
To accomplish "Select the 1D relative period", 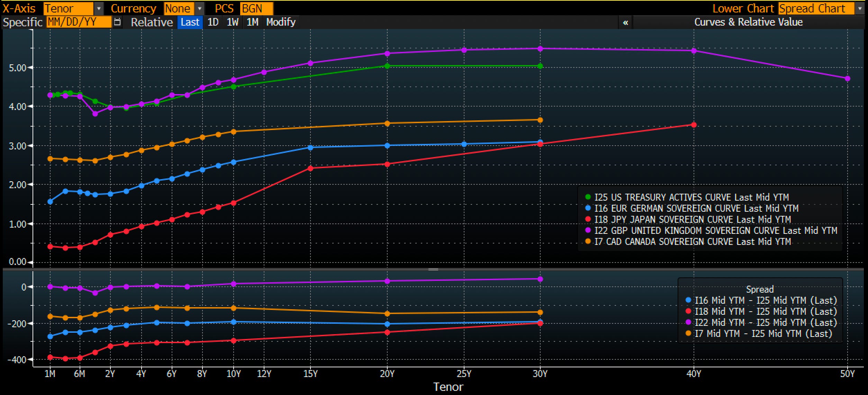I will [x=213, y=22].
